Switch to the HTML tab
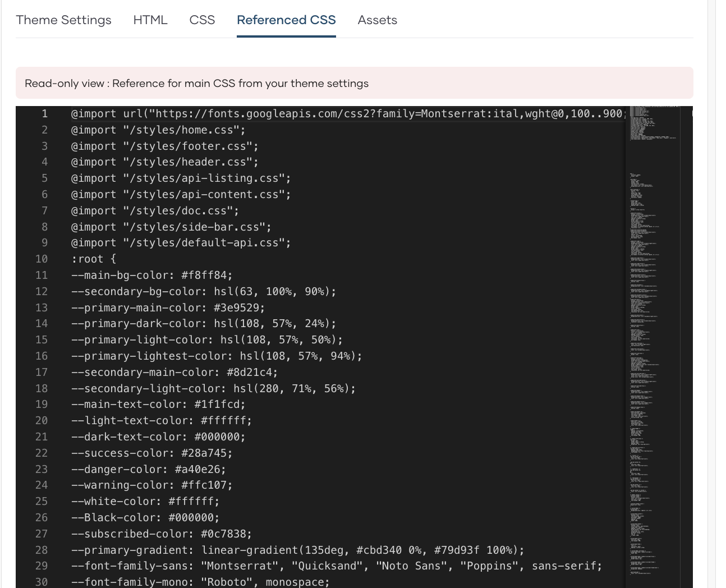This screenshot has width=726, height=588. [150, 20]
